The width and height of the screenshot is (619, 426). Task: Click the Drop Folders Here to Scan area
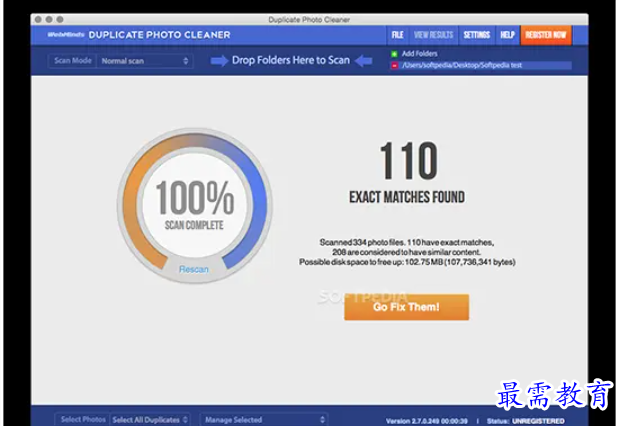point(291,60)
